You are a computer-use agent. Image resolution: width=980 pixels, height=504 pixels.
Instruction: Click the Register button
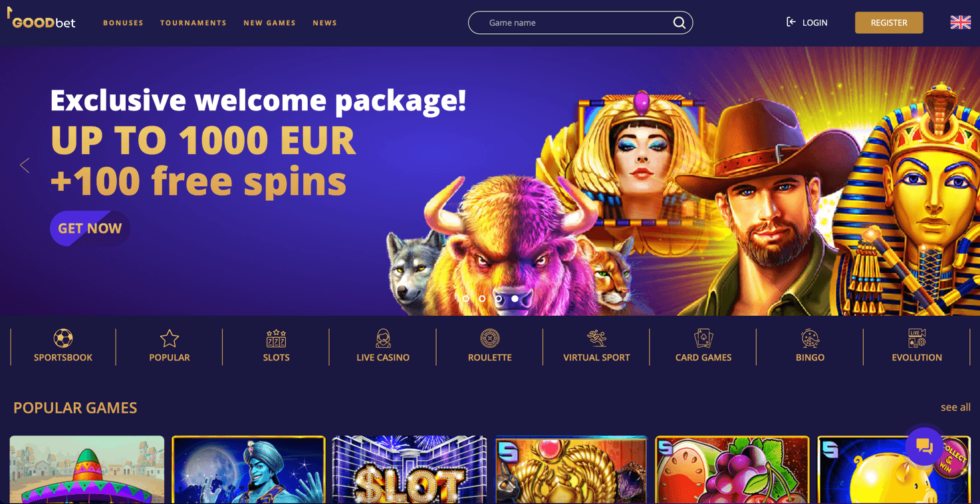point(889,23)
